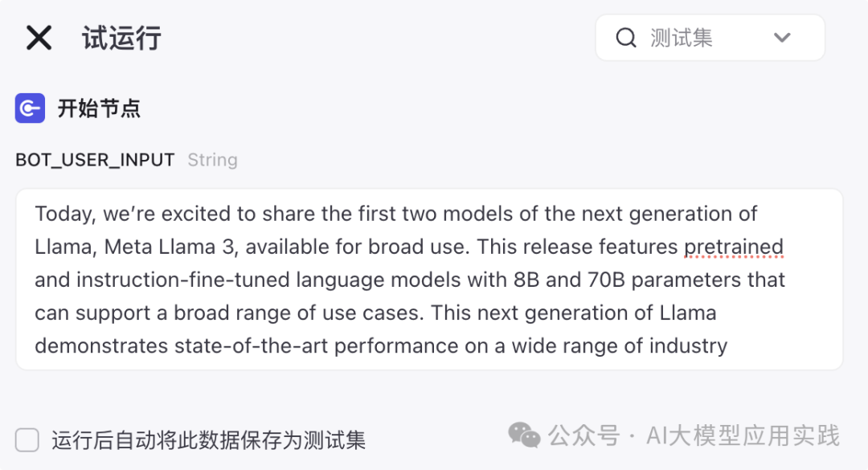The height and width of the screenshot is (470, 868).
Task: Click the search magnifier icon
Action: 626,38
